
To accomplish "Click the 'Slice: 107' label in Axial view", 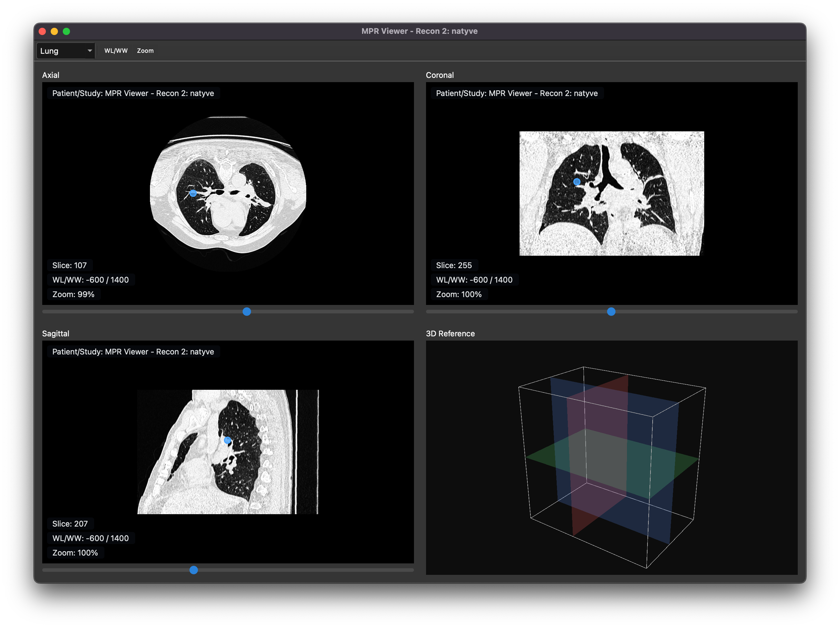I will click(x=69, y=265).
